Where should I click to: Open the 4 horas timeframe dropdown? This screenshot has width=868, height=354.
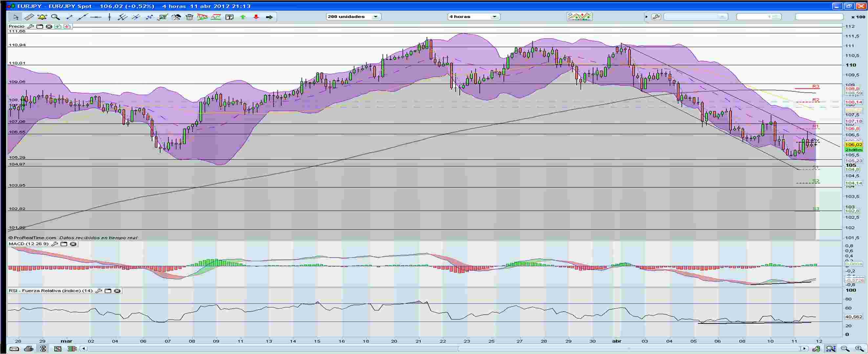pyautogui.click(x=494, y=16)
